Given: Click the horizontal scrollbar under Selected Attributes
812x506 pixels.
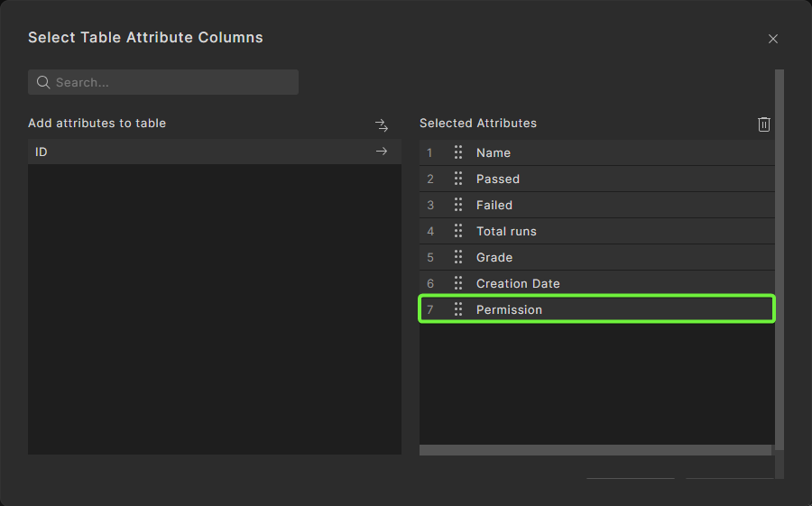Looking at the screenshot, I should pos(595,449).
